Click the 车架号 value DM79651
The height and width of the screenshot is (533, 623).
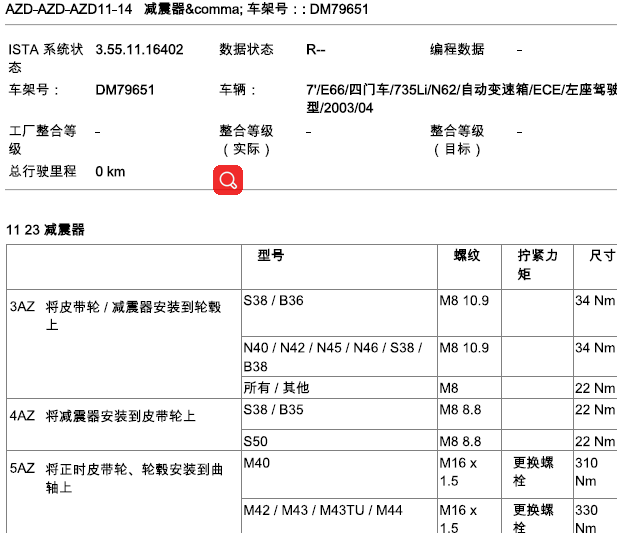click(125, 90)
